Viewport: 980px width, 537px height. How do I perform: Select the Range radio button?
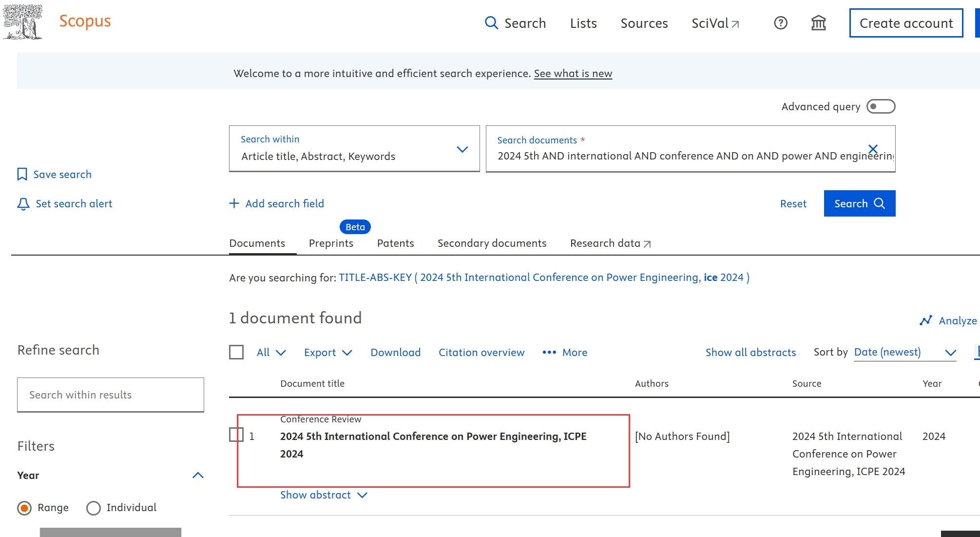click(x=24, y=508)
